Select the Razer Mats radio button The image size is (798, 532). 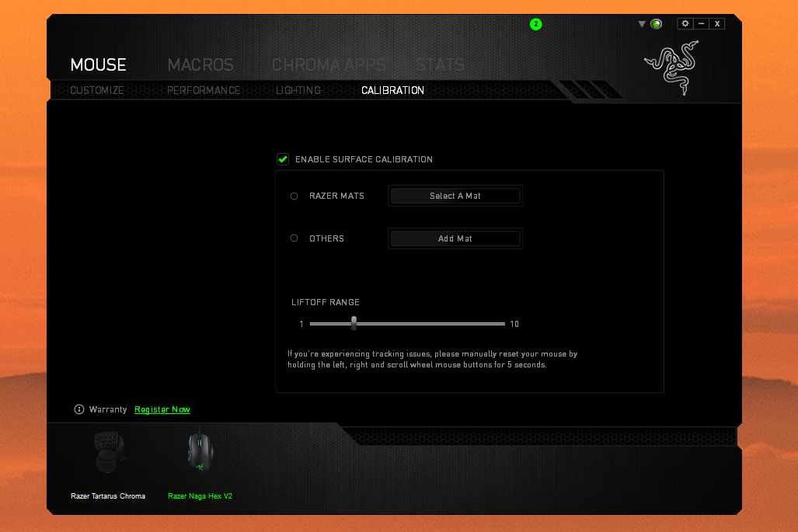point(294,196)
